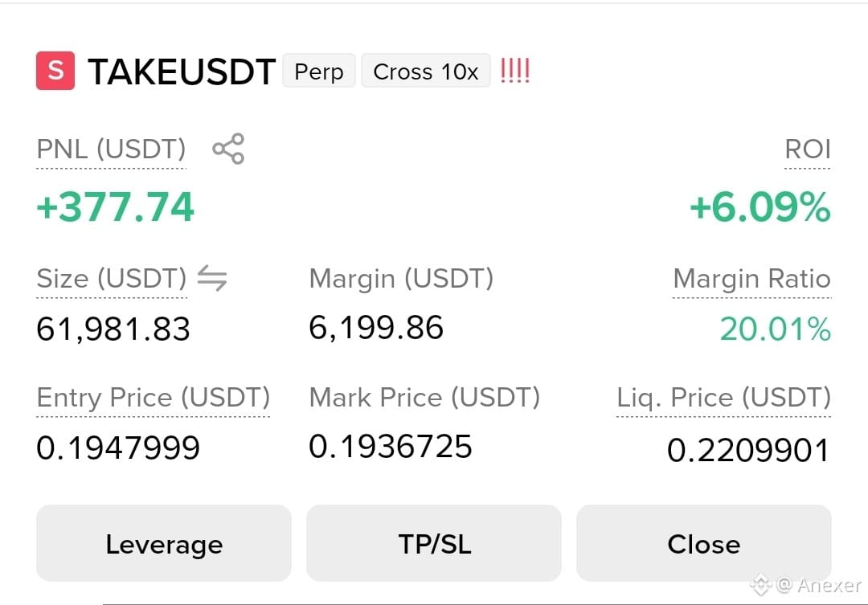This screenshot has width=868, height=605.
Task: Click the Binance watermark logo
Action: pyautogui.click(x=760, y=585)
